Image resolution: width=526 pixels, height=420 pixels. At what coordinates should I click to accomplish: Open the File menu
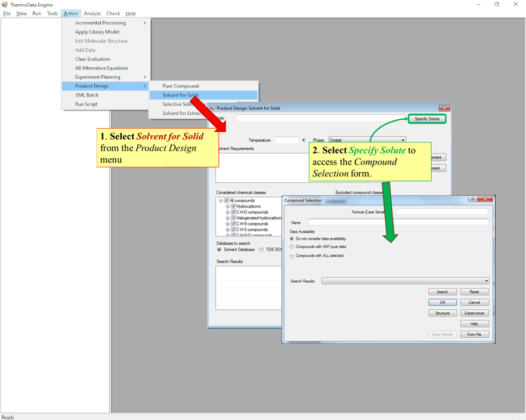click(x=7, y=14)
